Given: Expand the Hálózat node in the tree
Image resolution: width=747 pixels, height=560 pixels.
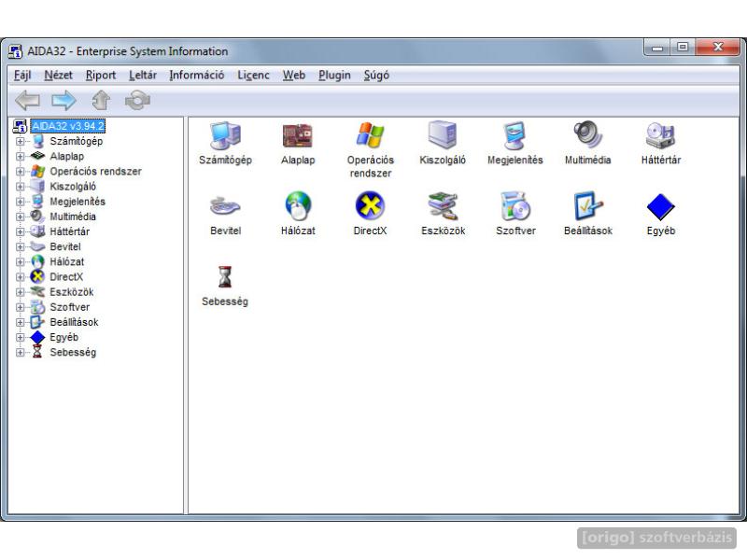Looking at the screenshot, I should coord(20,262).
